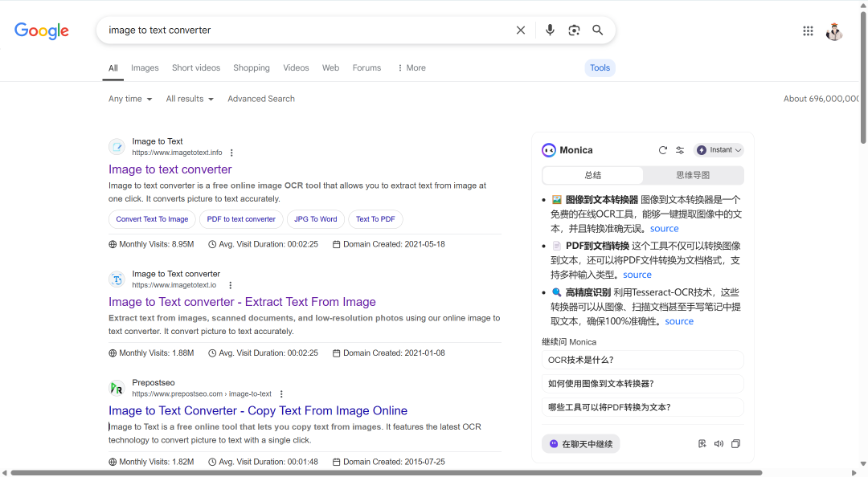Click the imagetotext.info site favicon
This screenshot has width=868, height=477.
(117, 147)
